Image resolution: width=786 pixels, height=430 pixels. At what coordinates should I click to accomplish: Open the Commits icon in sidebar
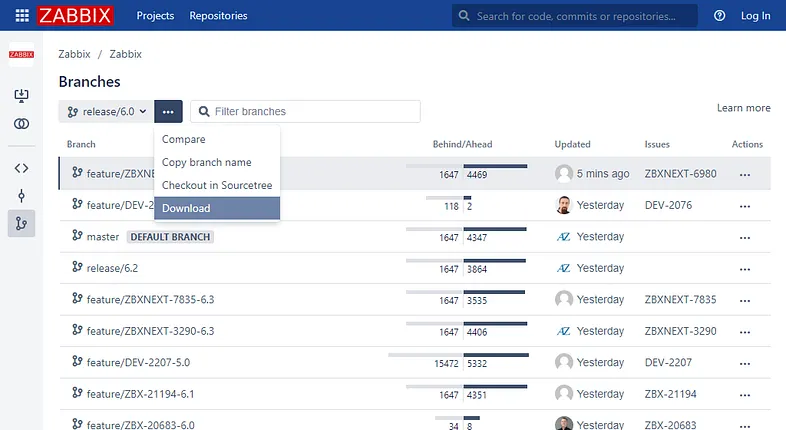(x=22, y=196)
